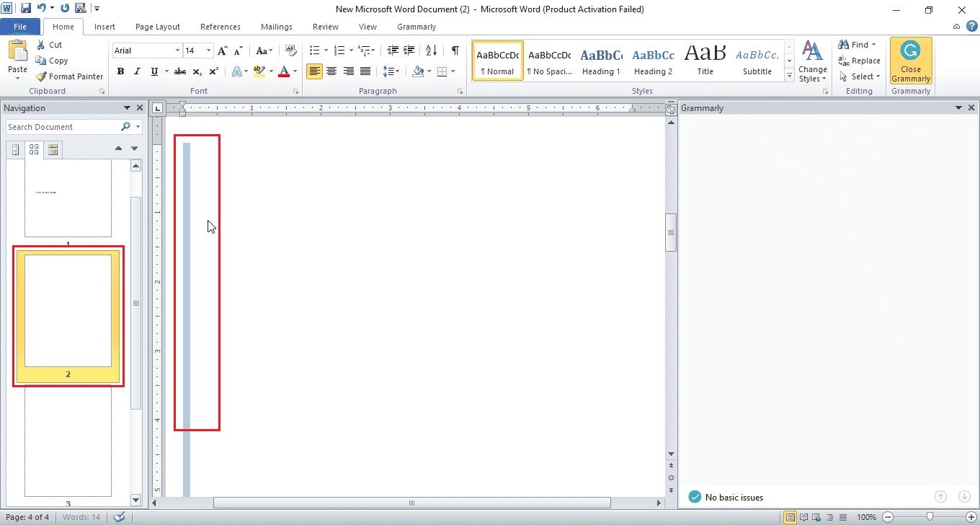Toggle Show/Hide paragraph marks

455,50
